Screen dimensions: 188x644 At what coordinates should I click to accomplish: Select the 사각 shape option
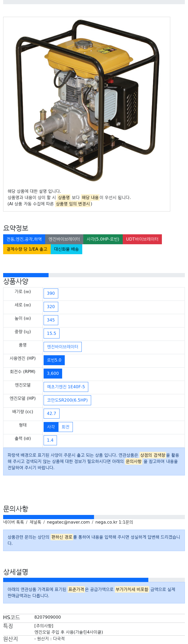[51, 427]
